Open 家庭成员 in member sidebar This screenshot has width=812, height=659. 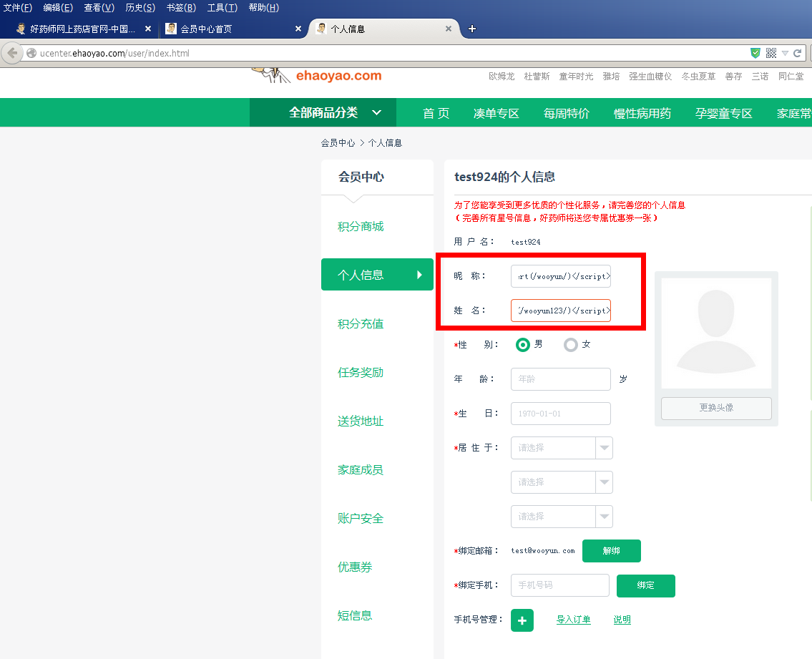361,470
